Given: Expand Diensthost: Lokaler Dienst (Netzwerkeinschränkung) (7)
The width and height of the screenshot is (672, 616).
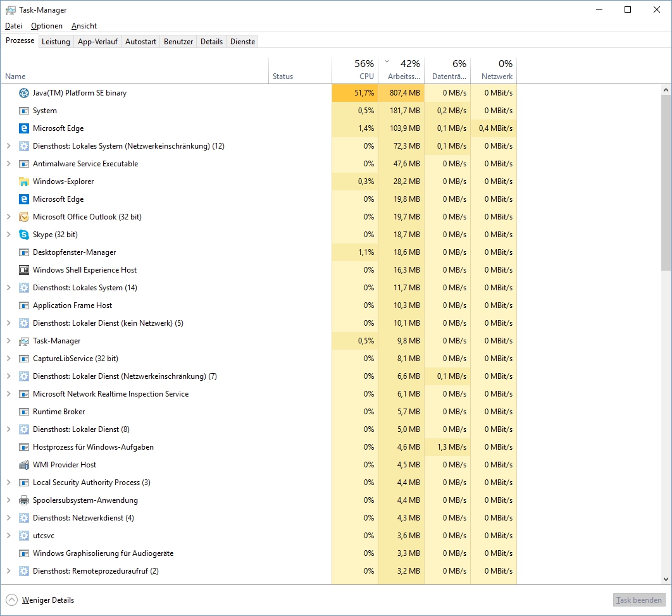Looking at the screenshot, I should pos(9,376).
